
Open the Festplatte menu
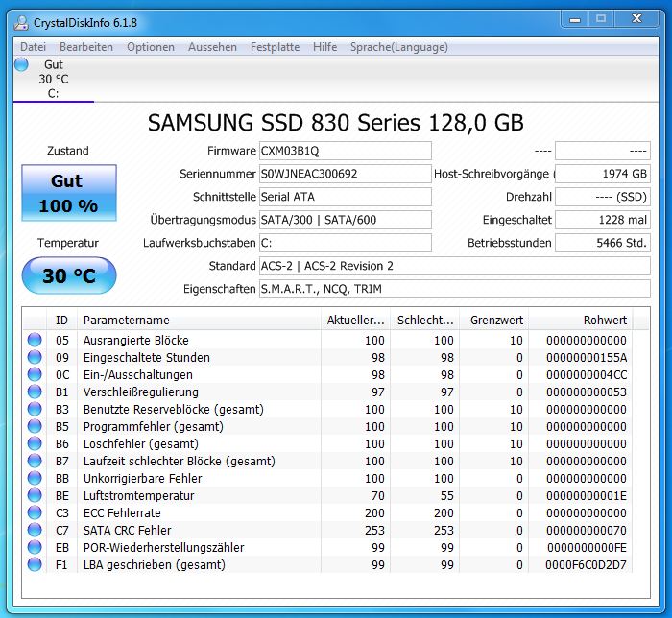pos(275,46)
